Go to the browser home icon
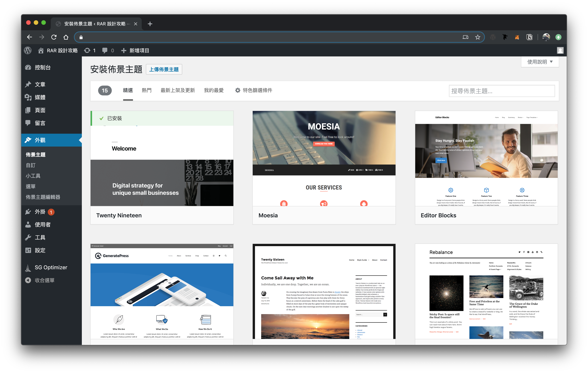588x373 pixels. pos(66,37)
